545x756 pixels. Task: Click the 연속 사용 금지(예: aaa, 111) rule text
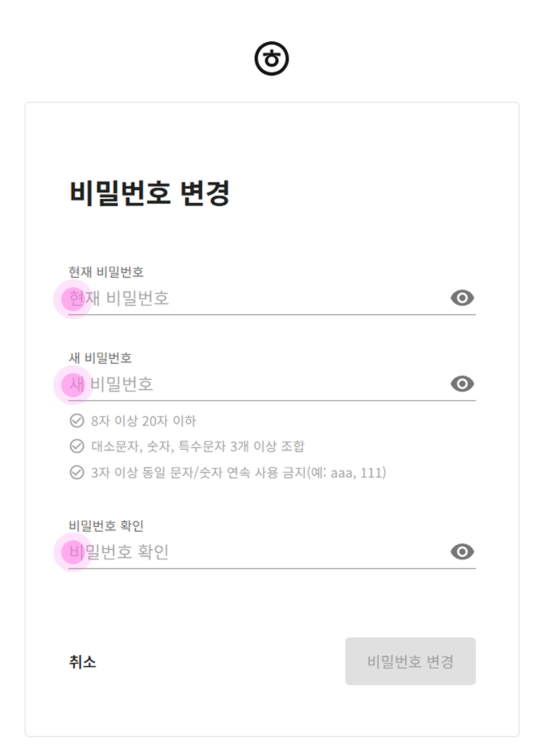[x=306, y=473]
